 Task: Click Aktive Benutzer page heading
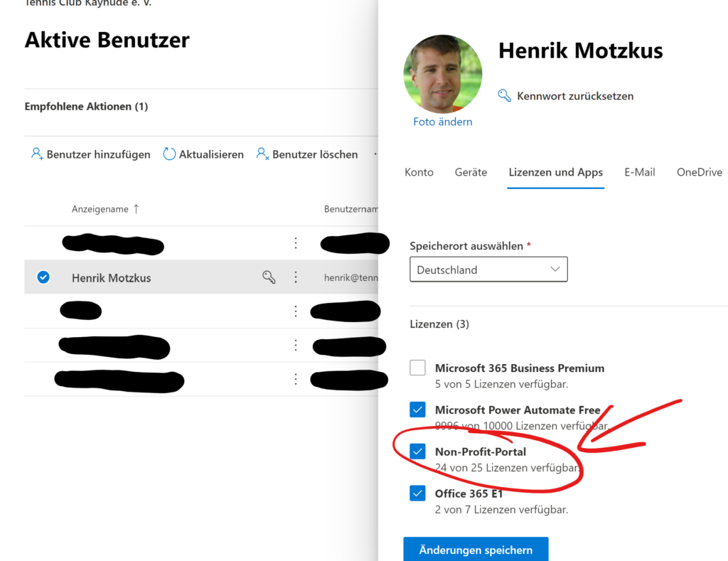(107, 40)
